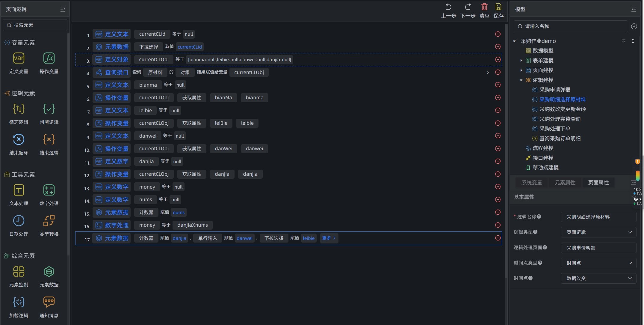Select the 数字处理 tool element
The image size is (644, 325).
(49, 190)
